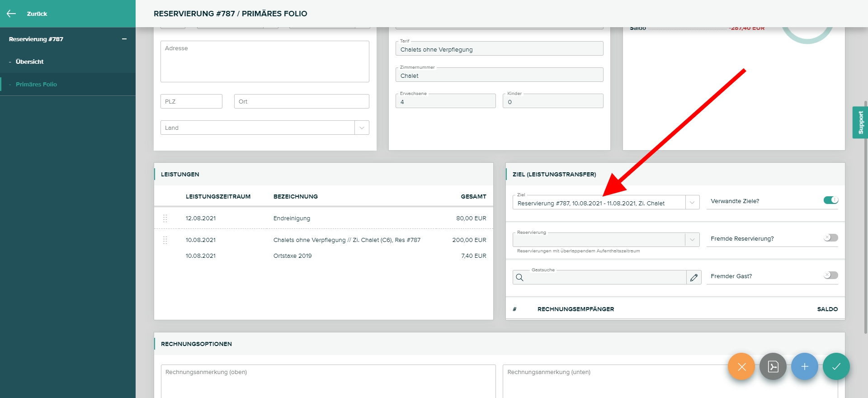Viewport: 868px width, 398px height.
Task: Click the green checkmark save button
Action: tap(836, 366)
